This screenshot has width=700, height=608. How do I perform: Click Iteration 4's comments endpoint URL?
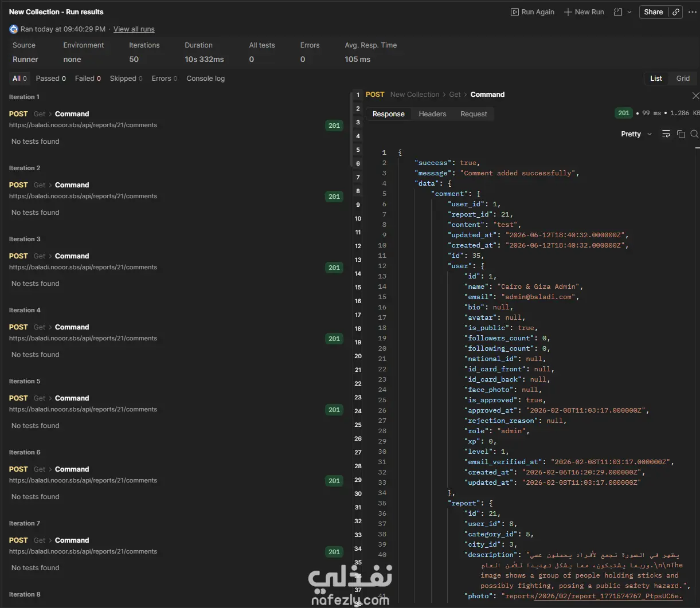click(x=83, y=339)
